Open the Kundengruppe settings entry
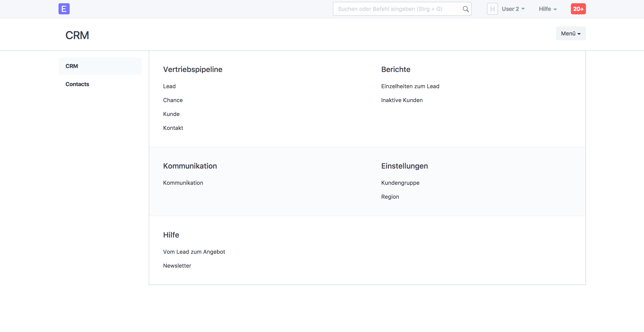This screenshot has width=644, height=332. pos(400,183)
